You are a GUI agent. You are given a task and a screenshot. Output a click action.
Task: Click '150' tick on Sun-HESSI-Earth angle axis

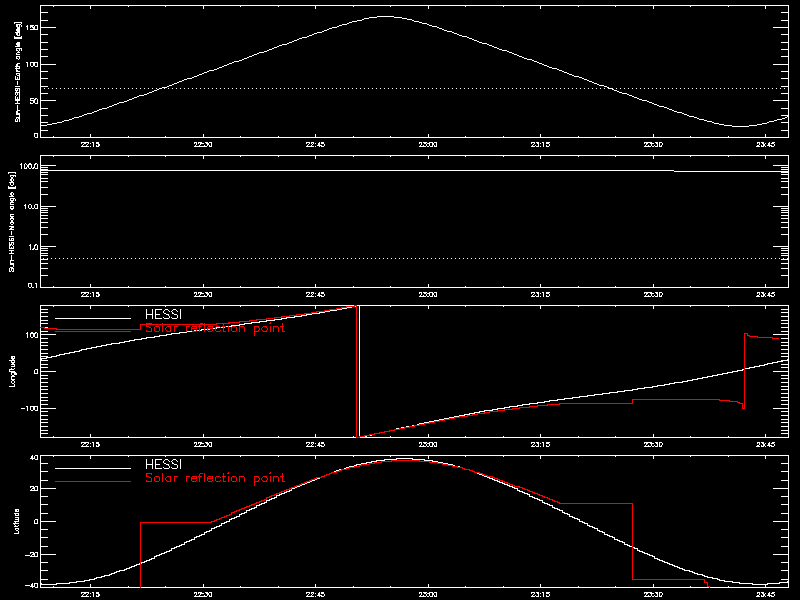point(32,28)
